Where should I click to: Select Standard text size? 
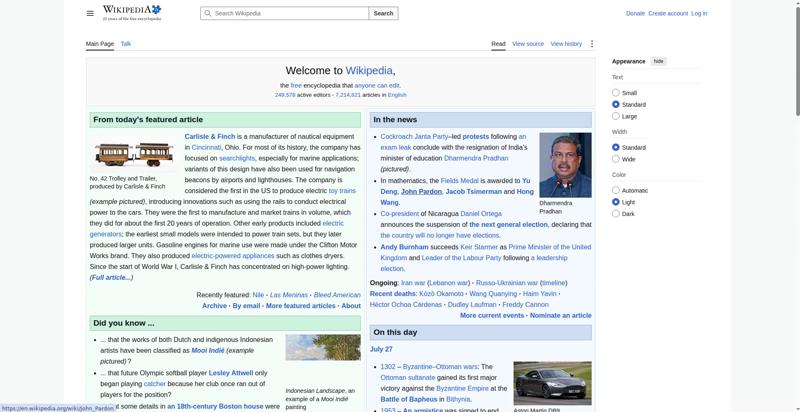click(616, 105)
